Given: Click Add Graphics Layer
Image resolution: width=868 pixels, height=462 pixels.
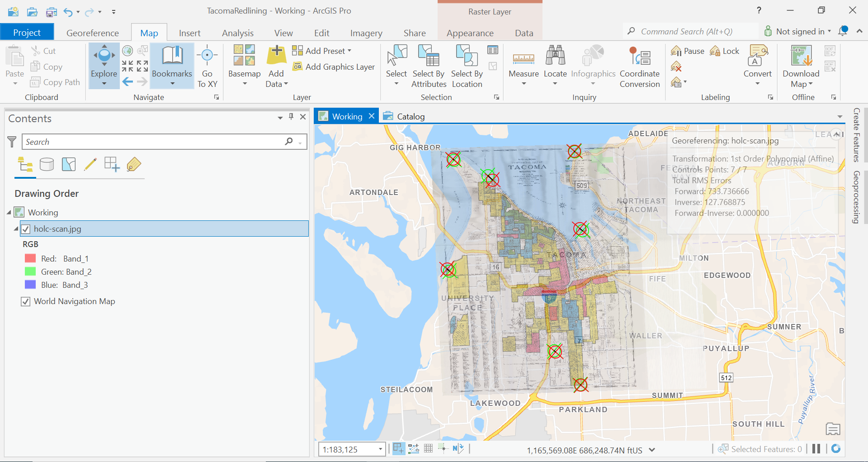Looking at the screenshot, I should [334, 67].
